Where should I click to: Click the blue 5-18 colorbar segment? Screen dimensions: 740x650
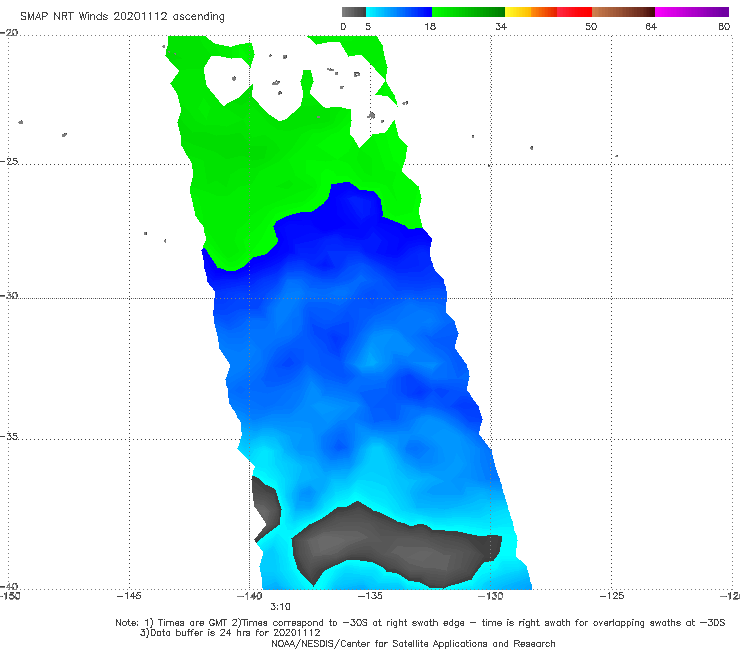click(399, 12)
